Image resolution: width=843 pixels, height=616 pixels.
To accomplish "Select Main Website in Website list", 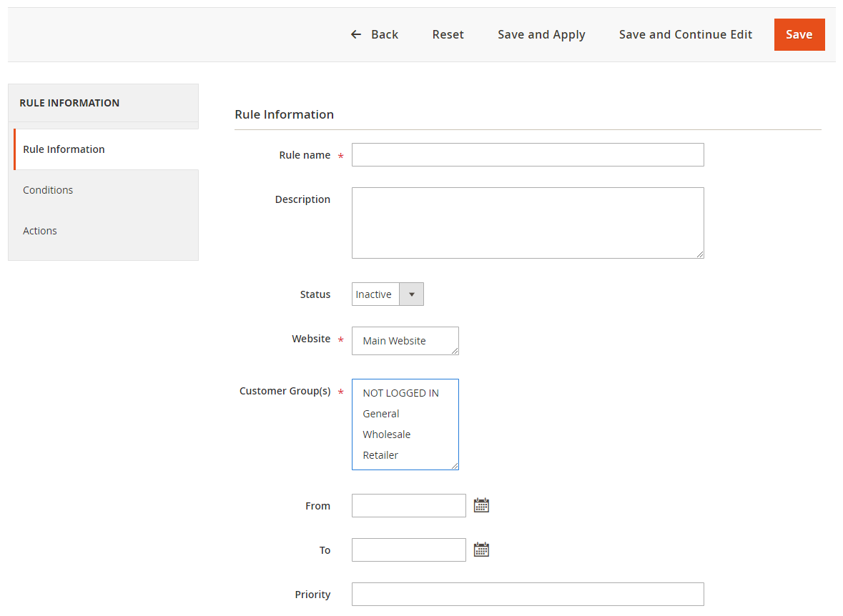I will [394, 341].
